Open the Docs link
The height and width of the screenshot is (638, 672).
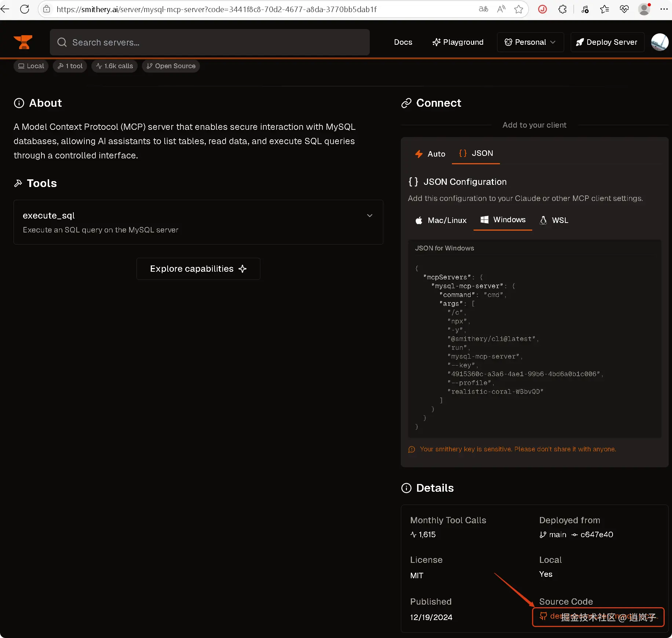coord(403,42)
